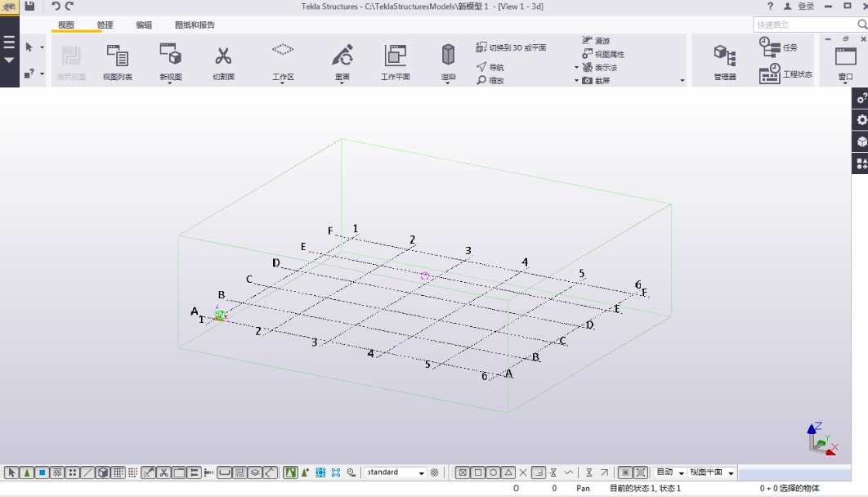868x497 pixels.
Task: Toggle the blue square selection switch
Action: [x=42, y=472]
